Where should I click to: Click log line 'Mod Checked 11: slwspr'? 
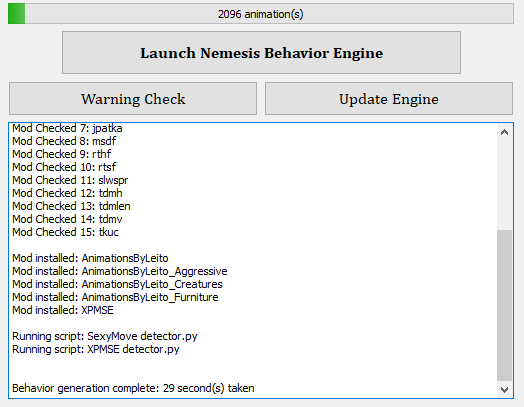(70, 180)
